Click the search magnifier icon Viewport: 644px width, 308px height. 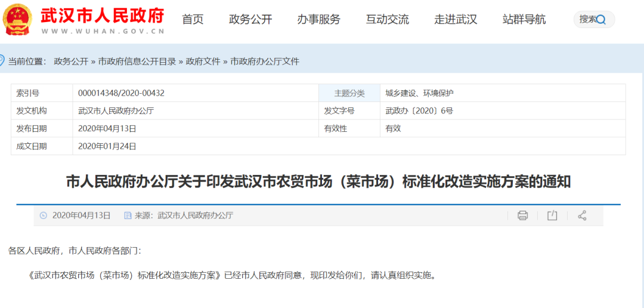[601, 20]
